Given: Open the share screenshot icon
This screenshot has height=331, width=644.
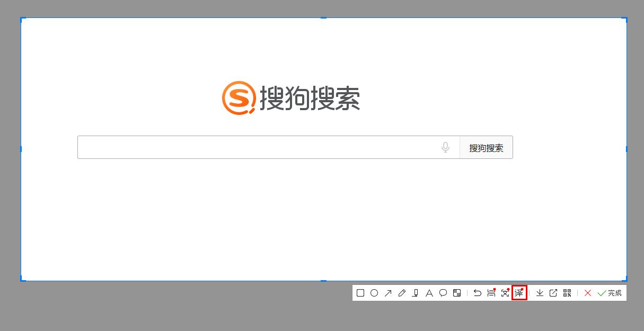Looking at the screenshot, I should click(x=553, y=292).
